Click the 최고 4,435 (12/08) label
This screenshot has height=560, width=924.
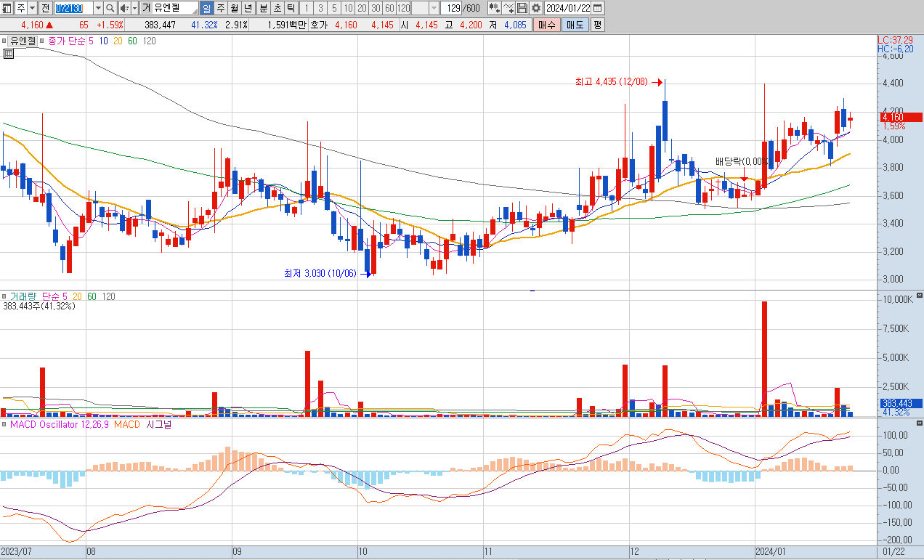tap(611, 83)
